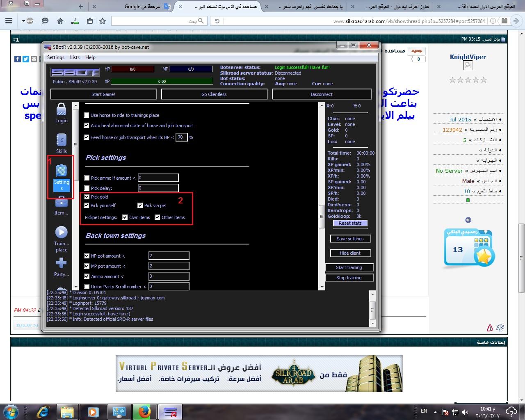Click the smiley face toolbar icon
Viewport: 525px width, 420px height.
[45, 21]
